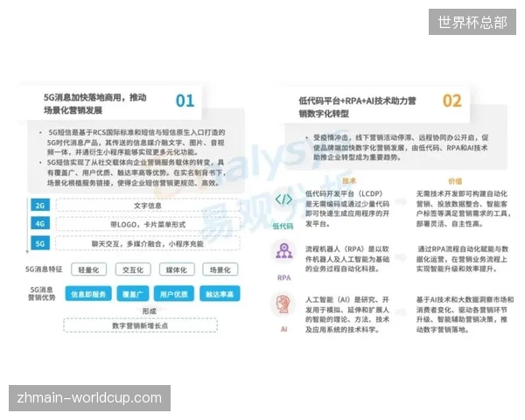Click the 无需技术开发即可构建自动化 value text
Screen dimensions: 525x420
[464, 208]
